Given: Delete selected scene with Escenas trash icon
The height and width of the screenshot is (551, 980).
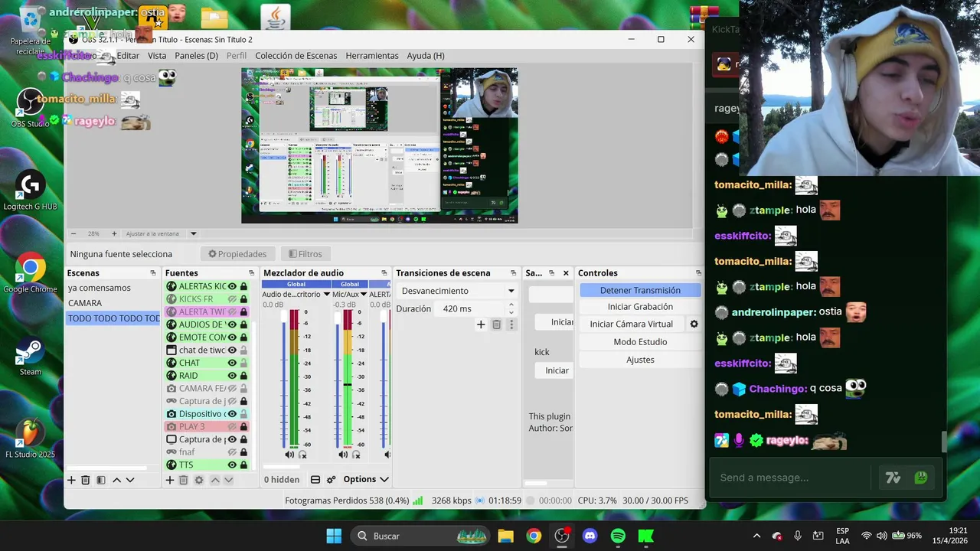Looking at the screenshot, I should 86,480.
